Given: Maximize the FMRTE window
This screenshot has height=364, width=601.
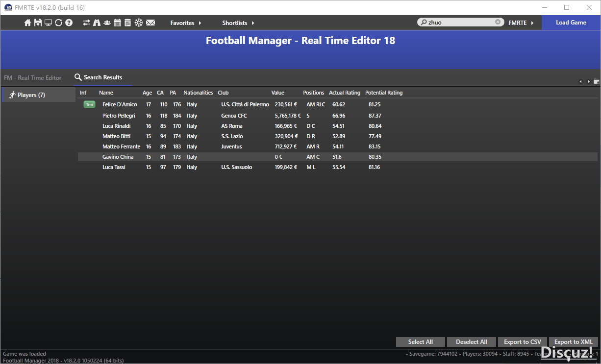Looking at the screenshot, I should (567, 7).
